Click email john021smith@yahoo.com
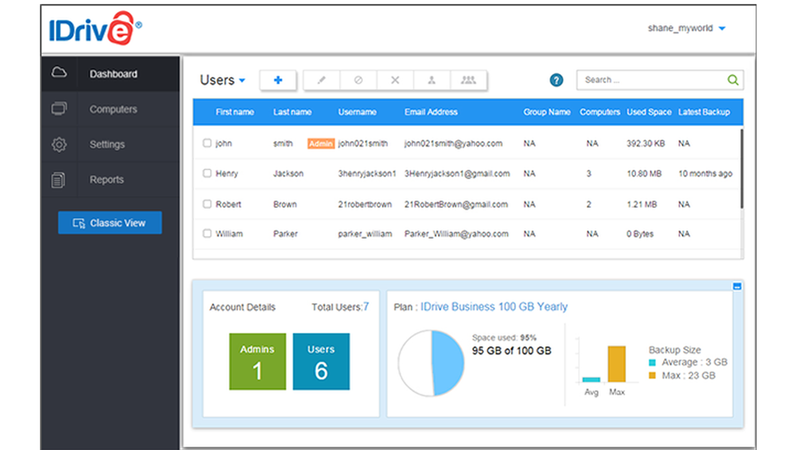Screen dimensions: 800x450 [x=454, y=144]
